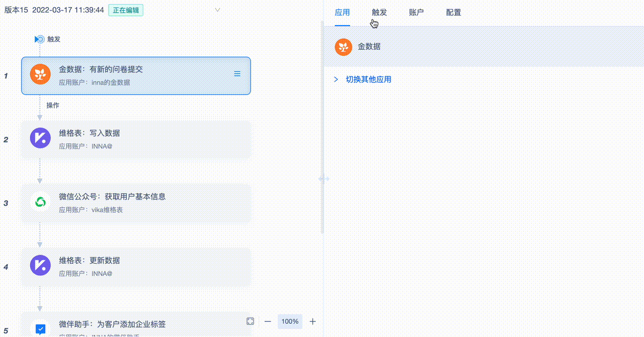Open the version dropdown arrow at top
The image size is (644, 337).
pos(217,10)
